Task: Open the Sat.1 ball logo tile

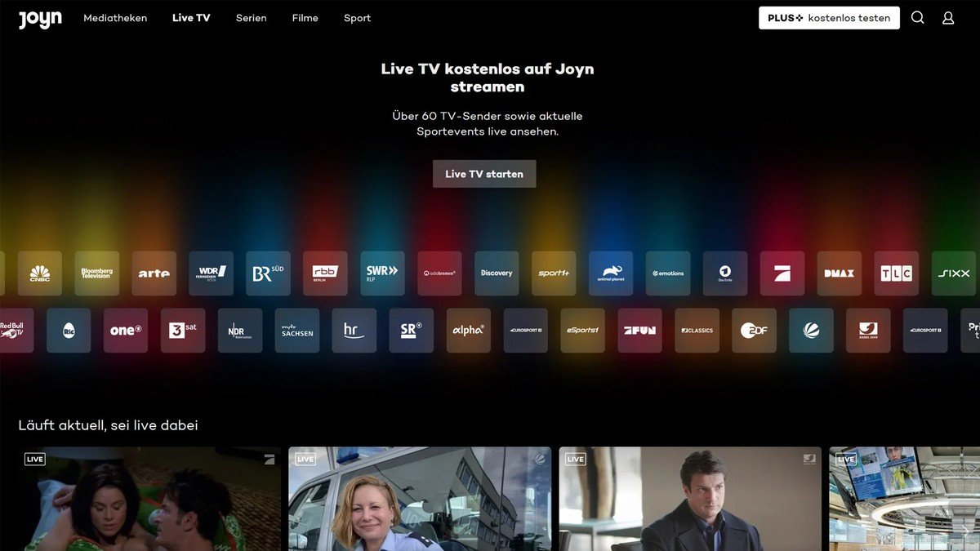Action: (x=812, y=331)
